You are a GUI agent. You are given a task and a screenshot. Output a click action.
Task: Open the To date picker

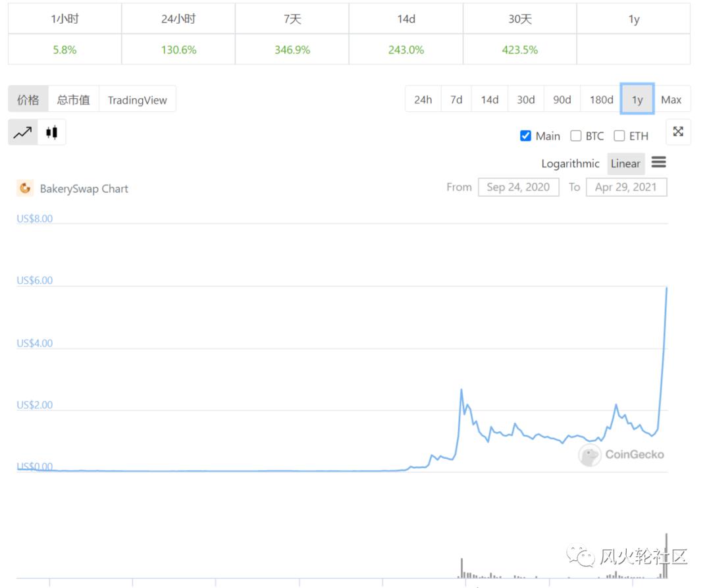coord(625,187)
